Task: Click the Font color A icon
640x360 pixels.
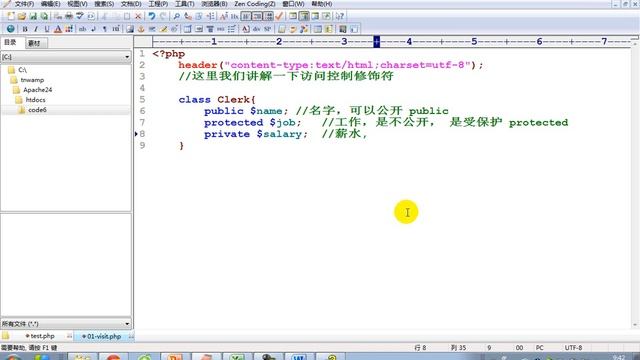Action: 58,29
